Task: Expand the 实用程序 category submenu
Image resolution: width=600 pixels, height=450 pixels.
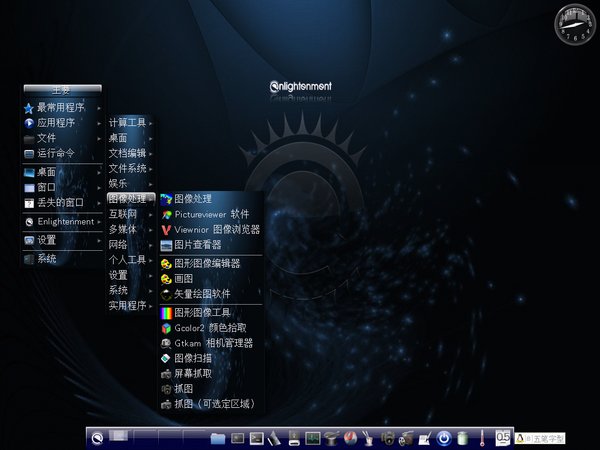Action: pos(130,305)
